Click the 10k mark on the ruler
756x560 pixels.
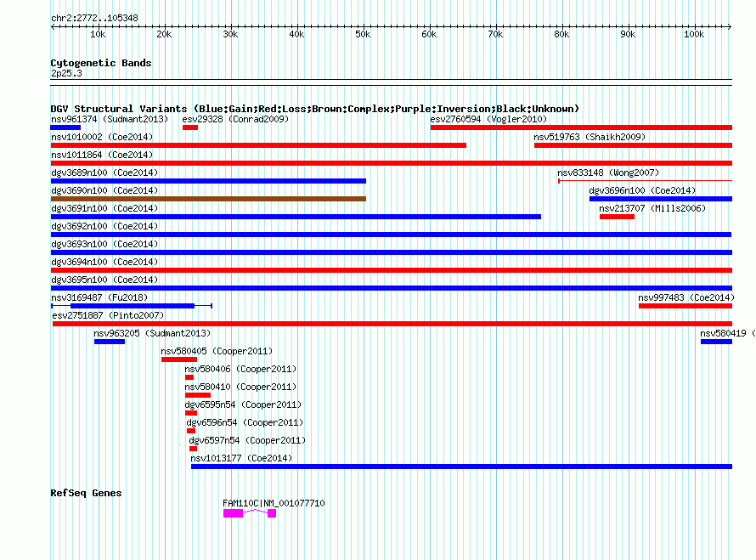click(x=98, y=34)
